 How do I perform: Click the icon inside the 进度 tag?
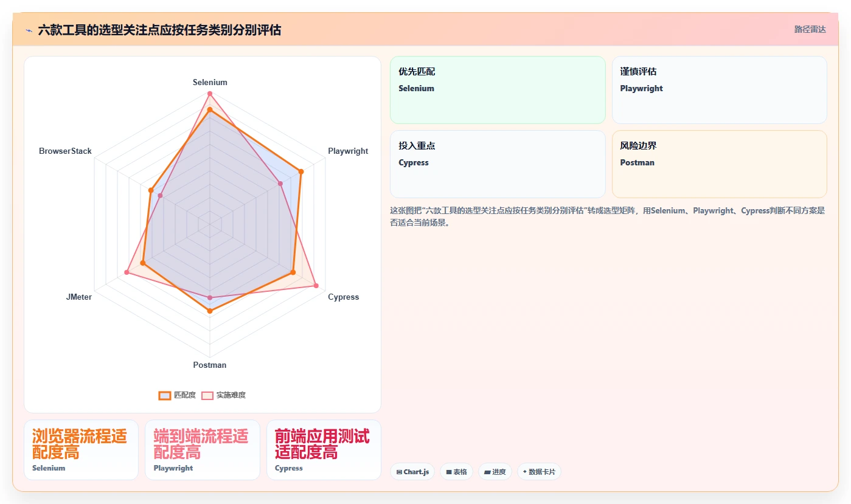coord(487,472)
